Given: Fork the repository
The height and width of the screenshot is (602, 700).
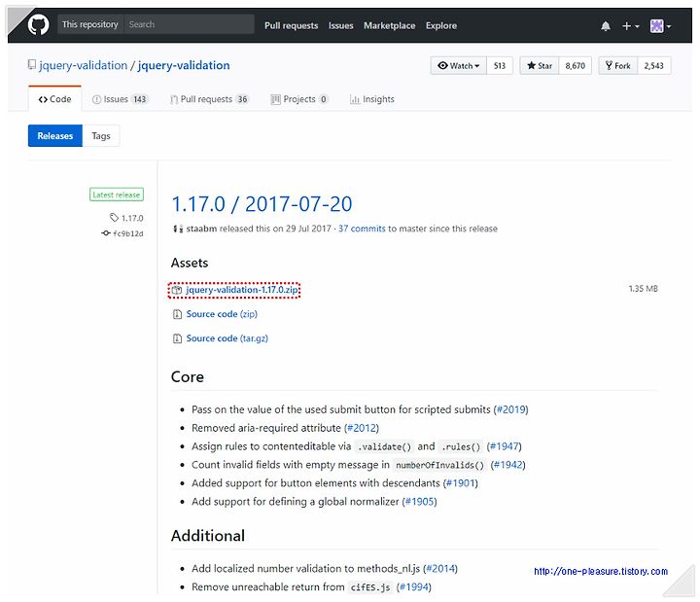Looking at the screenshot, I should (618, 66).
